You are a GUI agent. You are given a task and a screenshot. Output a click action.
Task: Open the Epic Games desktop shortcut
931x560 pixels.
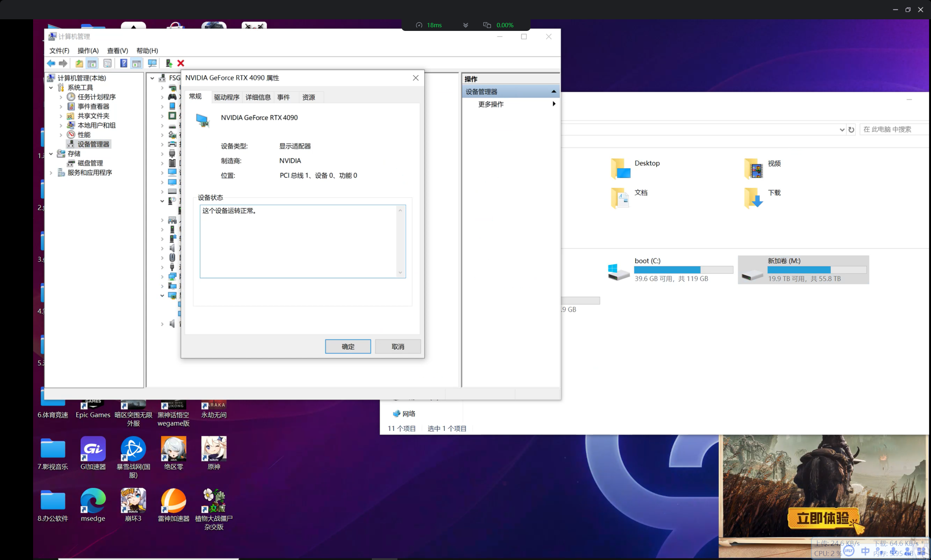93,409
